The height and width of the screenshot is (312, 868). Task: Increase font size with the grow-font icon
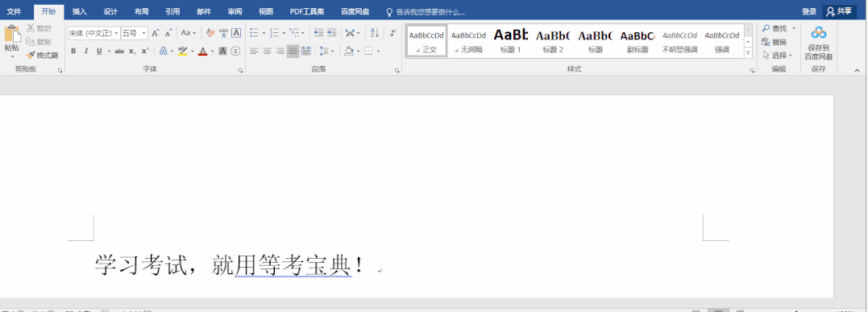tap(156, 33)
